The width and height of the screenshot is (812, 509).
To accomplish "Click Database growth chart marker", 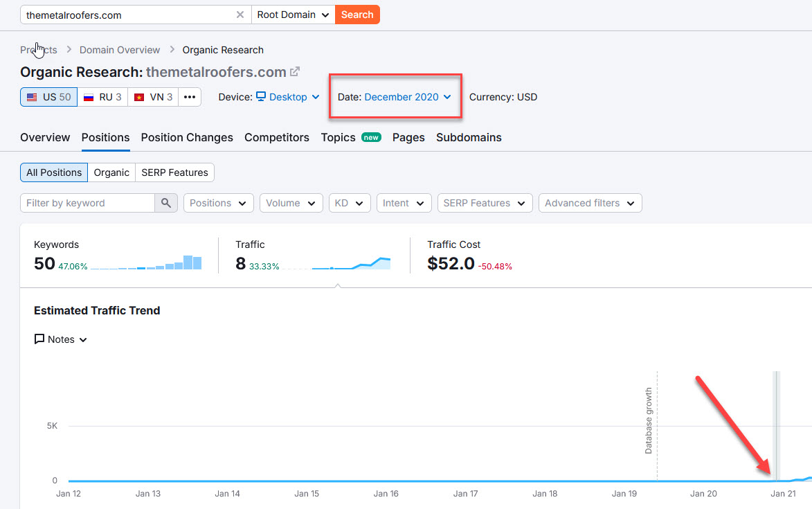I will point(649,420).
